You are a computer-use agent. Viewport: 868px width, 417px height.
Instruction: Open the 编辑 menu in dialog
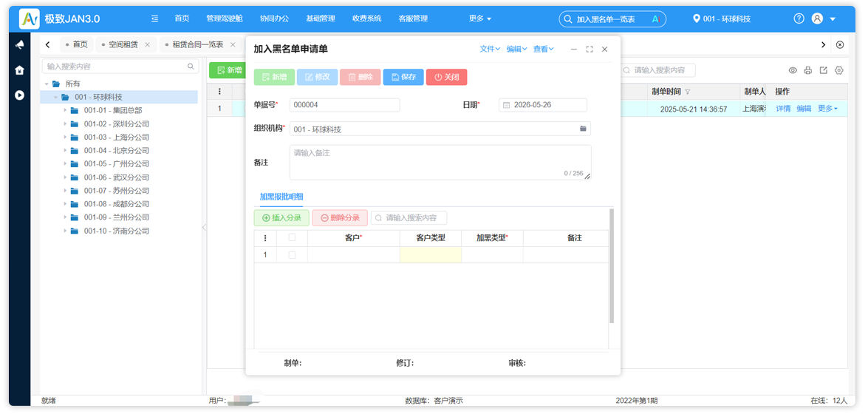(516, 49)
